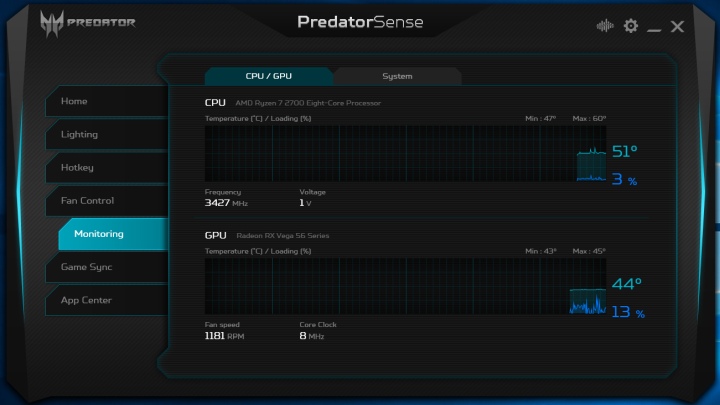This screenshot has width=720, height=405.
Task: Click the CPU voltage 1 V value
Action: pyautogui.click(x=305, y=203)
